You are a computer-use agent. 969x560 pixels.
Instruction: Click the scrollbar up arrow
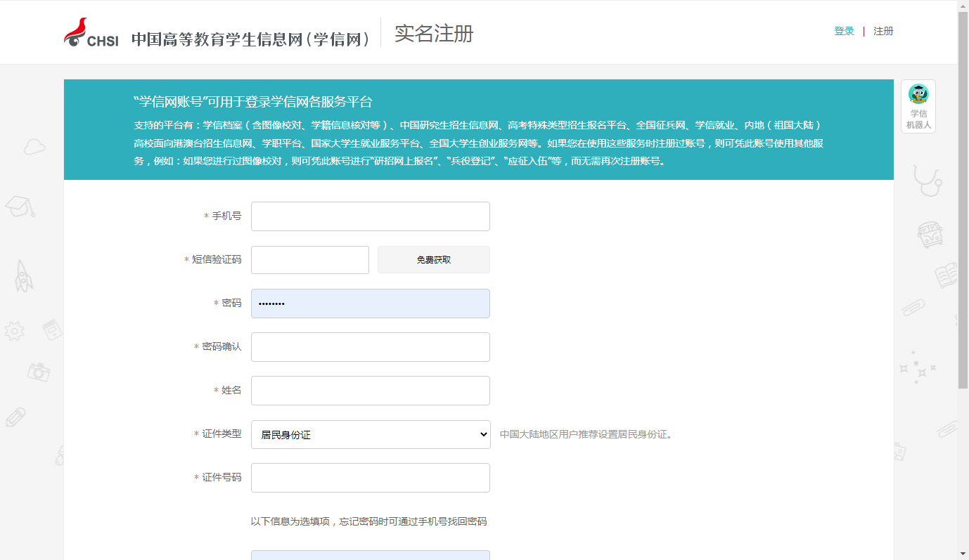pos(963,6)
